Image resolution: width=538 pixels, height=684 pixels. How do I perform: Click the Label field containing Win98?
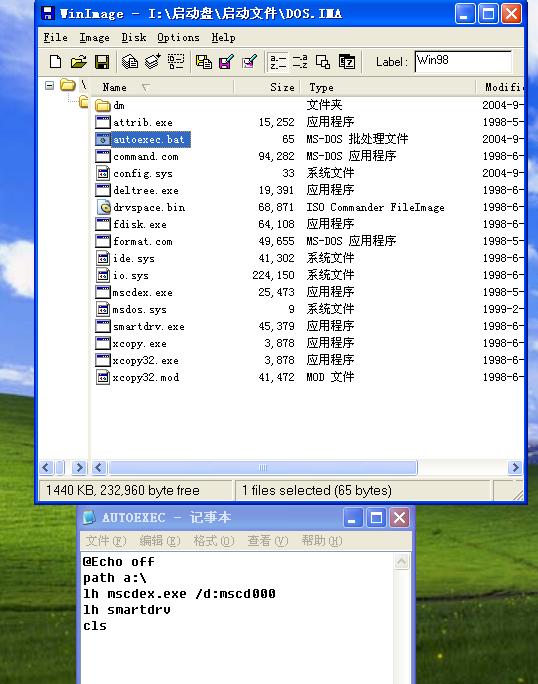tap(463, 61)
